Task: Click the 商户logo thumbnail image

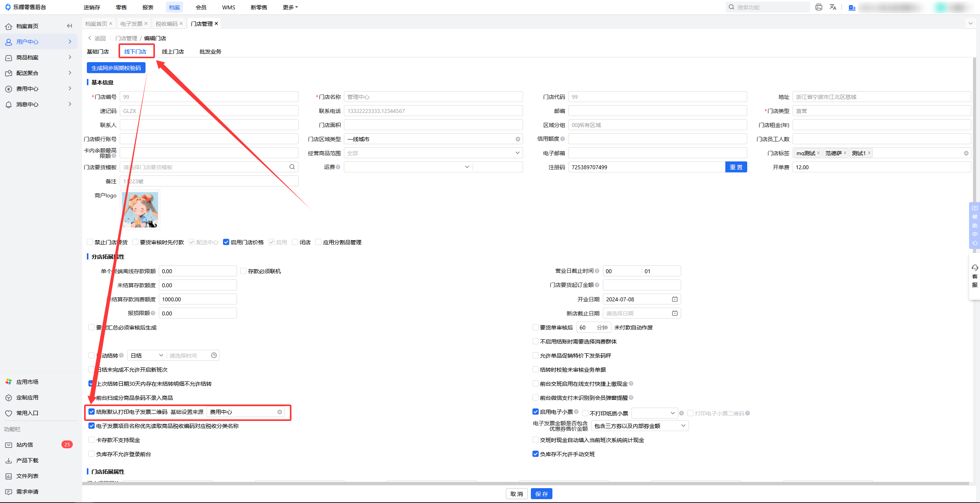Action: tap(140, 210)
